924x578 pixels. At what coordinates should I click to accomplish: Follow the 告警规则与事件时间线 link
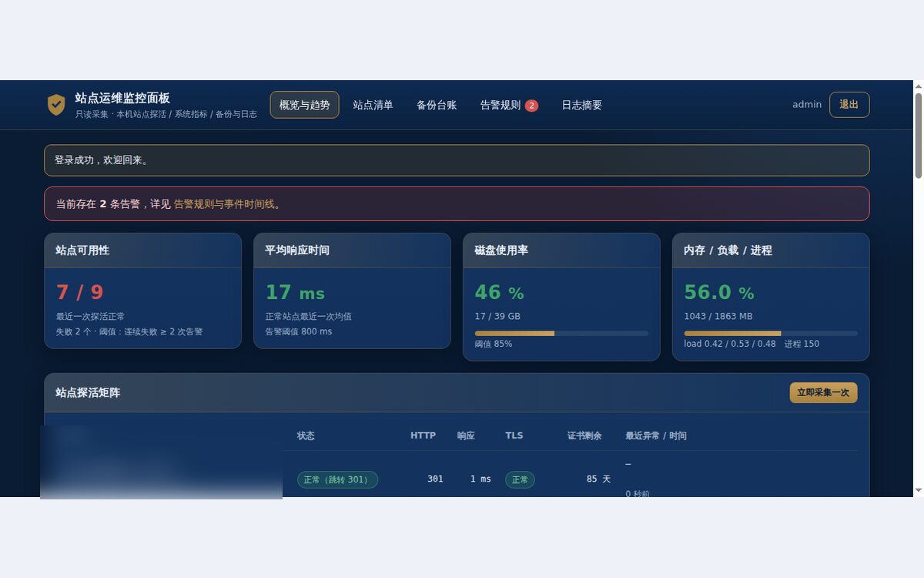tap(224, 204)
